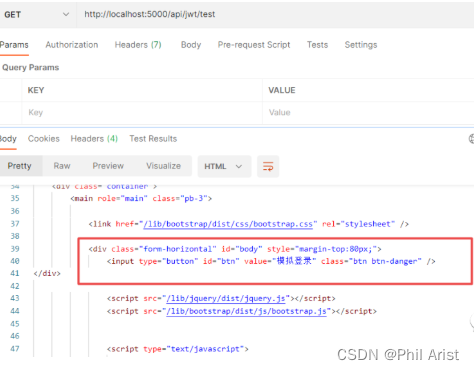Click the main role="main" code line

141,198
